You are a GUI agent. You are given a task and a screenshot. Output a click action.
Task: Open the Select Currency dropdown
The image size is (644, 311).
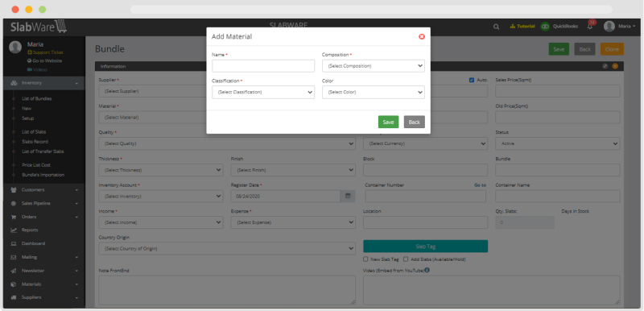tap(426, 143)
